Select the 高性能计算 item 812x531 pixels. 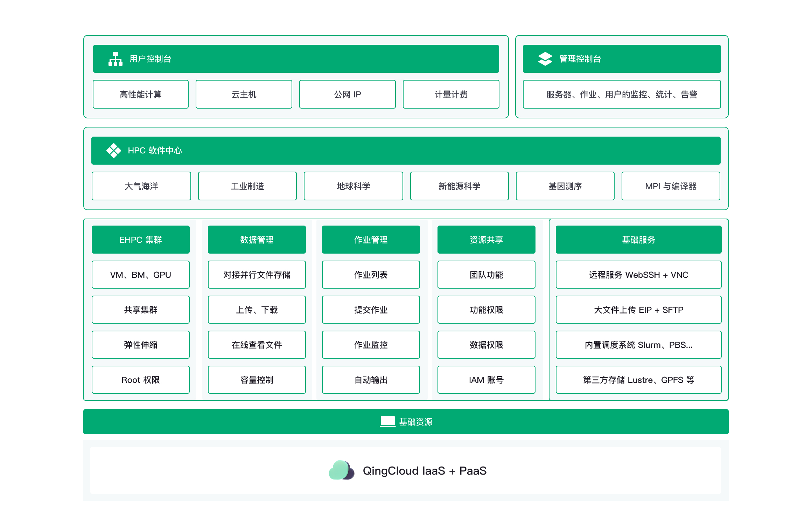coord(140,94)
